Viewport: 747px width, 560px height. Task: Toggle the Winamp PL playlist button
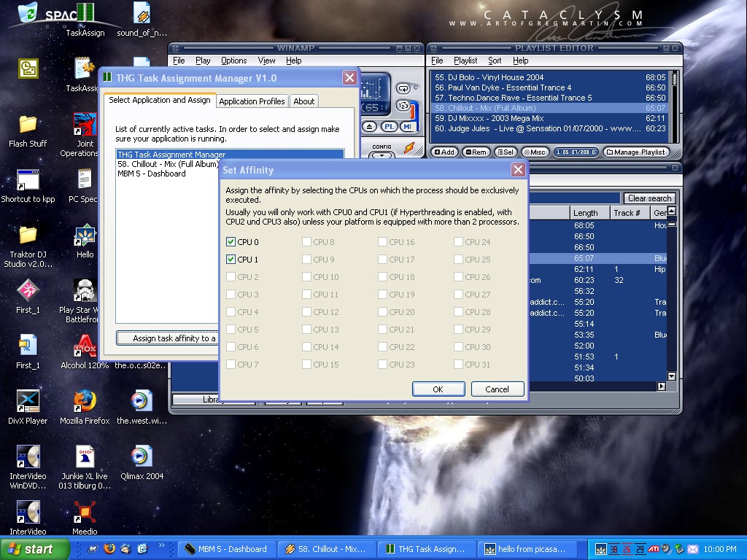tap(390, 127)
